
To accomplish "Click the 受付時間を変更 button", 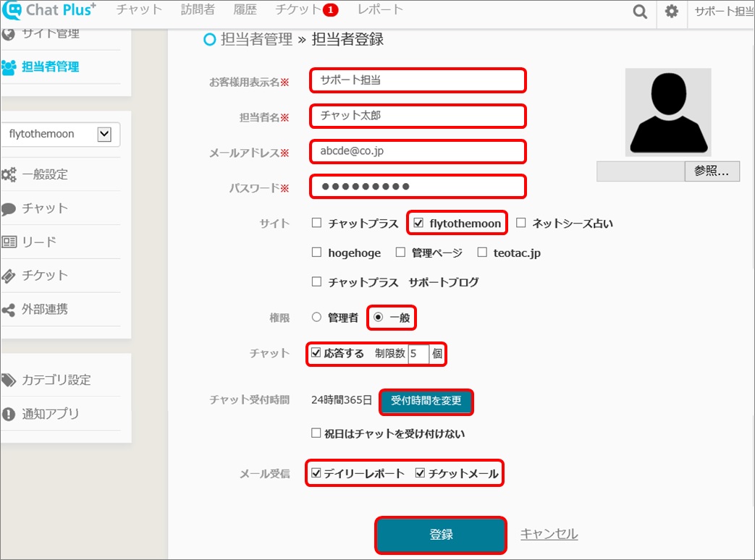I will click(426, 401).
